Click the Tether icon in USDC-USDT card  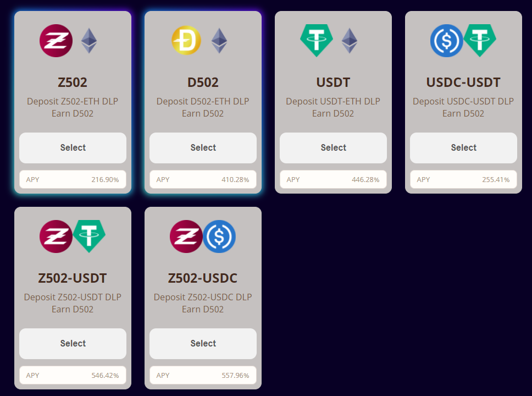(480, 41)
